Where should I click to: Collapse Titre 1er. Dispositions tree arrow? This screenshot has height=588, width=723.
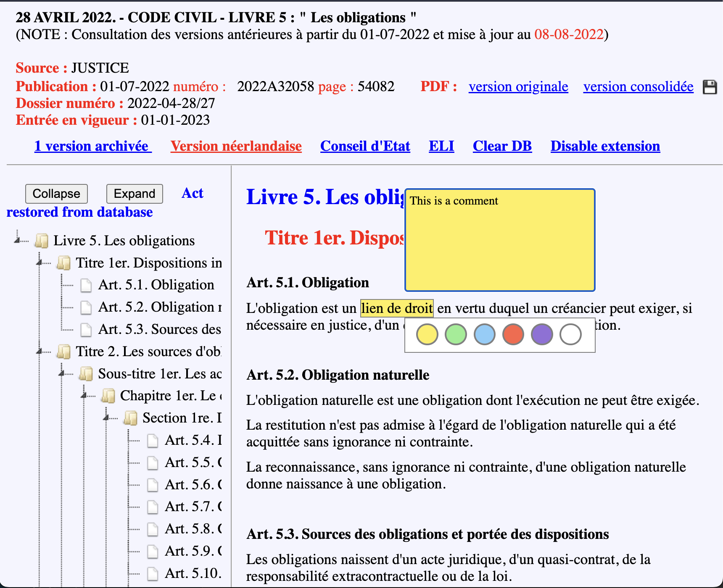pyautogui.click(x=40, y=262)
